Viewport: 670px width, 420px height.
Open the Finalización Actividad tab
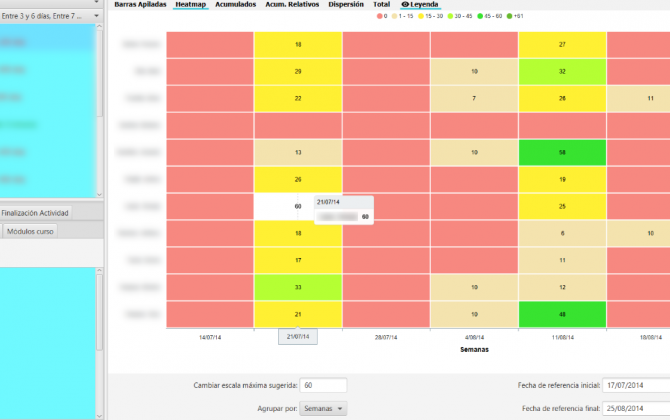(35, 213)
